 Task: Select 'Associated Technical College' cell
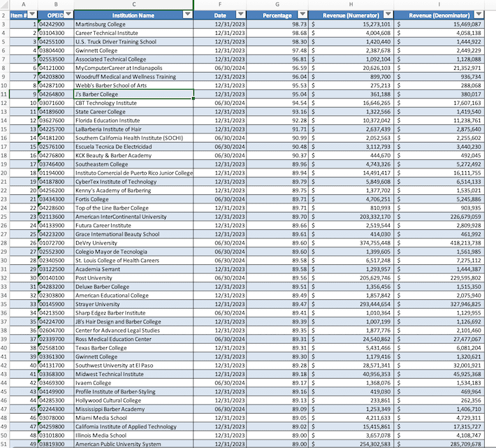tap(133, 59)
